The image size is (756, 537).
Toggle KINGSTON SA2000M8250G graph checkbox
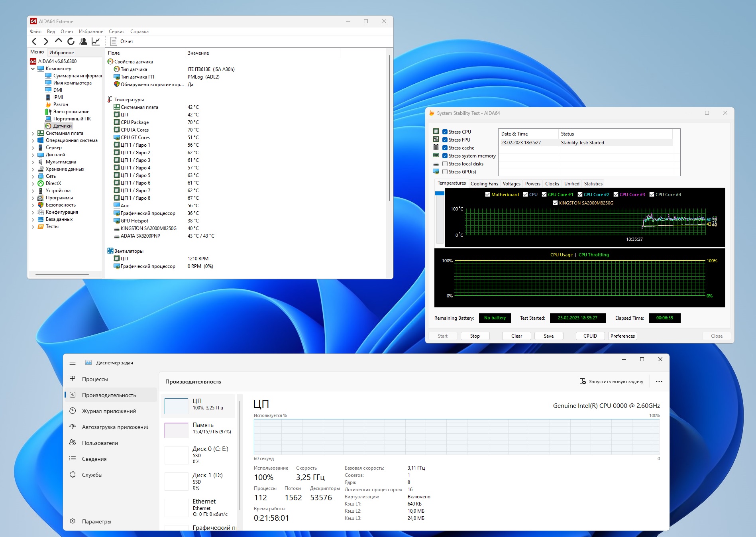click(x=555, y=203)
